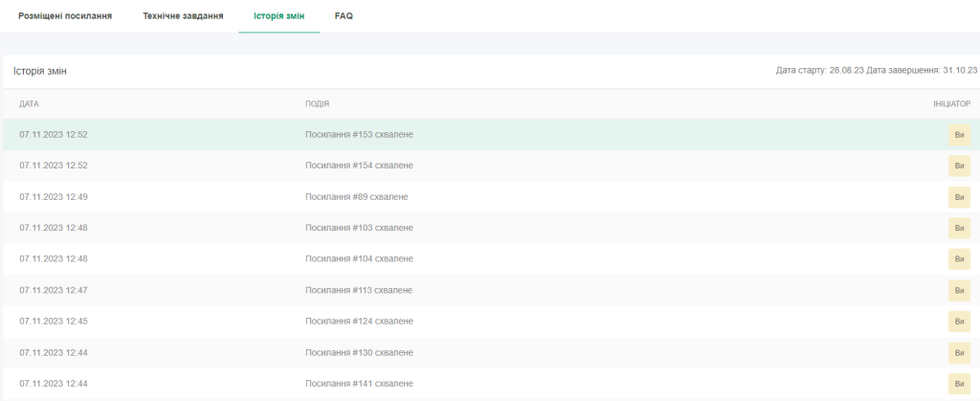Screen dimensions: 980x401
Task: Click the Посилання #130 схвалене text
Action: pyautogui.click(x=359, y=352)
